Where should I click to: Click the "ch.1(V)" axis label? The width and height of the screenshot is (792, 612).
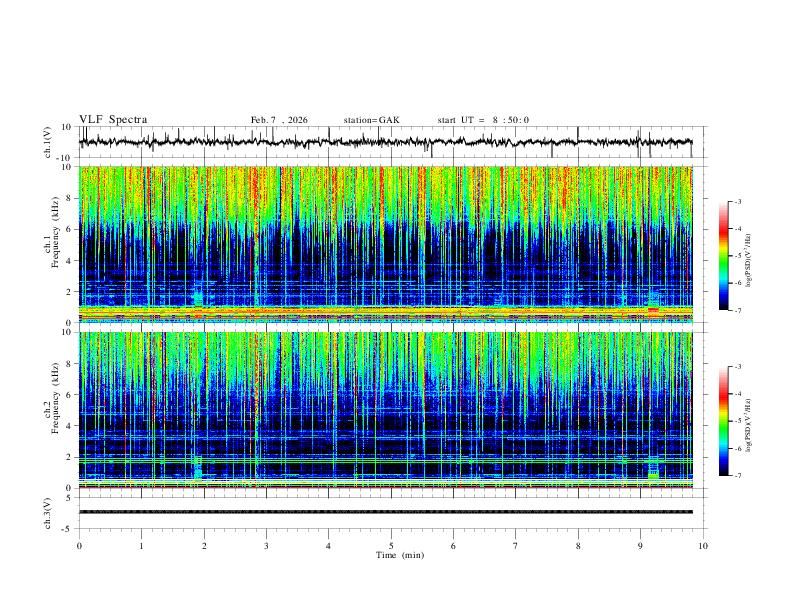pos(48,142)
